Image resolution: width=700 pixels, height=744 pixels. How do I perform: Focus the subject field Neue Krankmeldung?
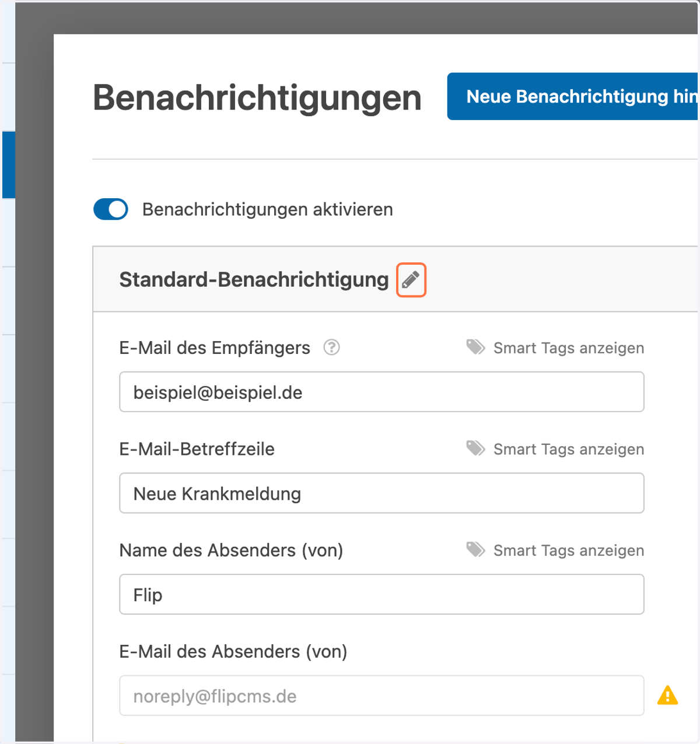[x=381, y=493]
